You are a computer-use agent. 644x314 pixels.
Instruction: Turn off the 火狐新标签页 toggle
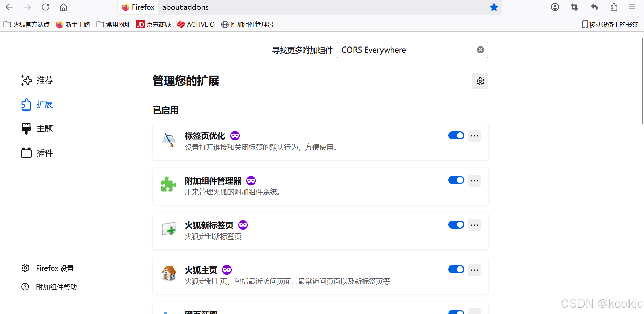tap(456, 225)
